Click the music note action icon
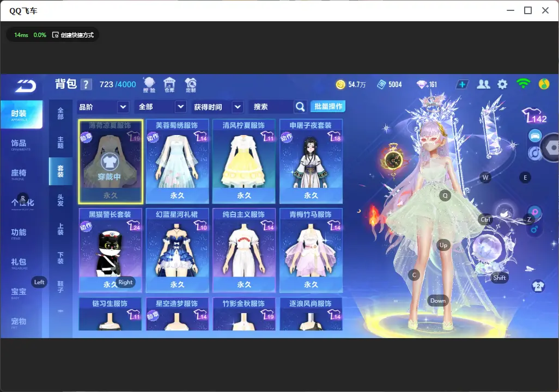The width and height of the screenshot is (559, 392). [x=534, y=153]
